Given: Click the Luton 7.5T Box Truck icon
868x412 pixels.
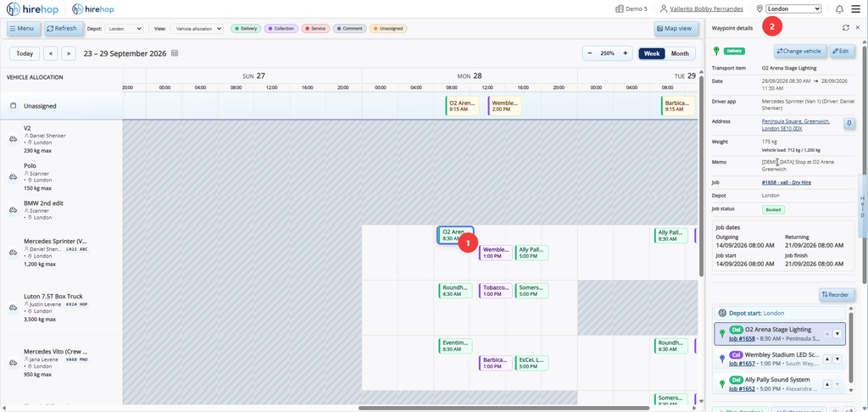Looking at the screenshot, I should tap(13, 308).
